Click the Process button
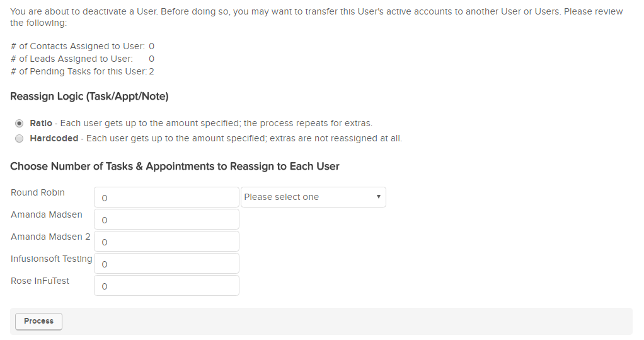This screenshot has height=340, width=644. 38,321
